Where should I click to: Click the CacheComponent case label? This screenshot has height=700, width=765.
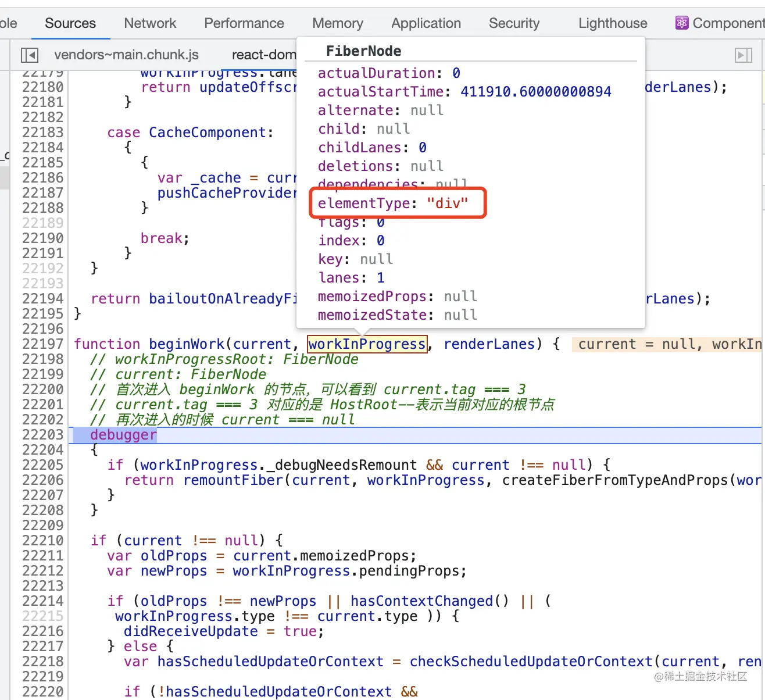pos(208,133)
